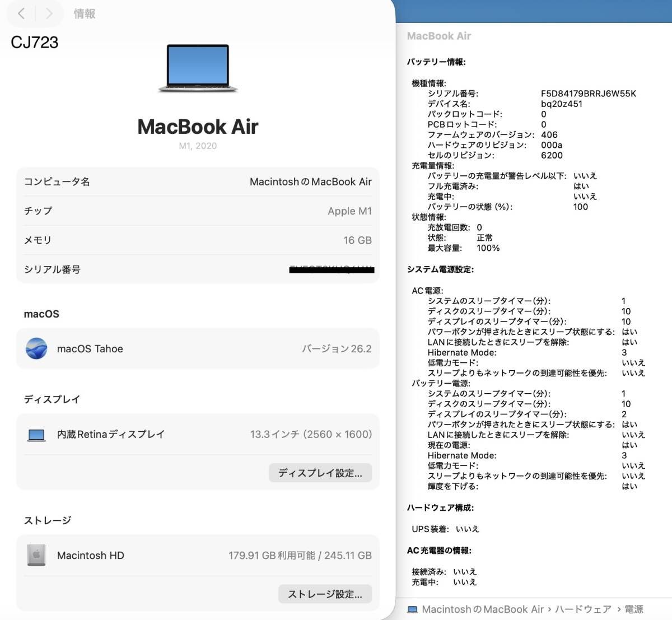Click 状態 正常 value
Screen dimensions: 672x620
(485, 237)
